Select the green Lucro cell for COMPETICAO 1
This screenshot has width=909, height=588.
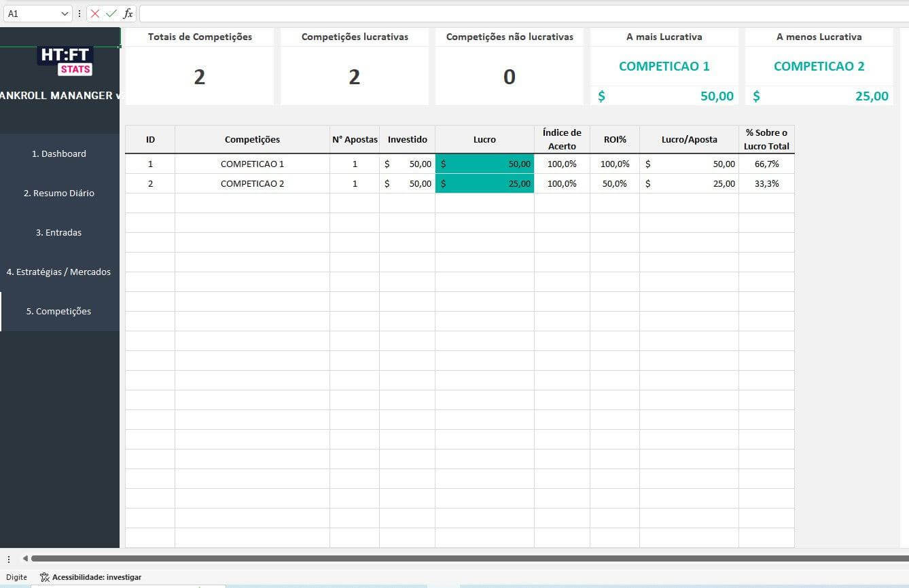coord(484,164)
